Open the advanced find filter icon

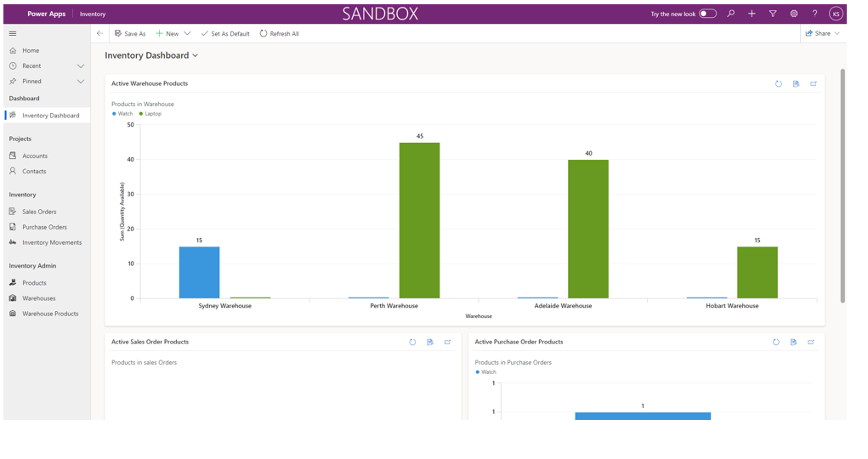773,14
